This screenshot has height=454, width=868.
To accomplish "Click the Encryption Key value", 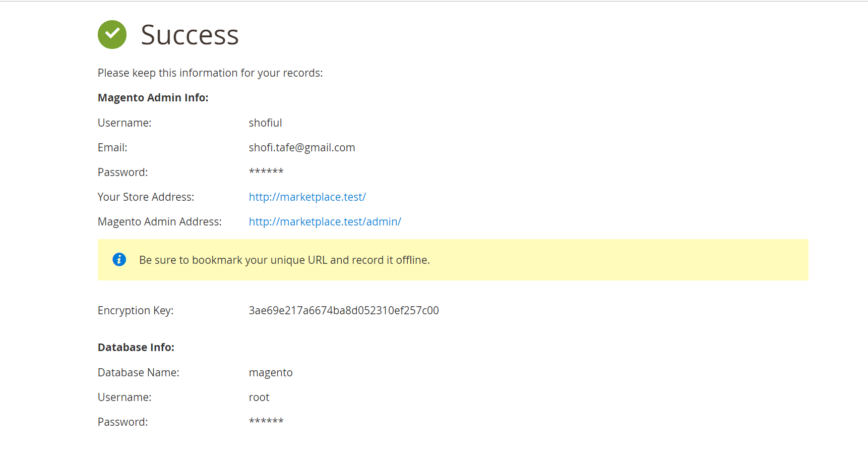I will pyautogui.click(x=343, y=310).
